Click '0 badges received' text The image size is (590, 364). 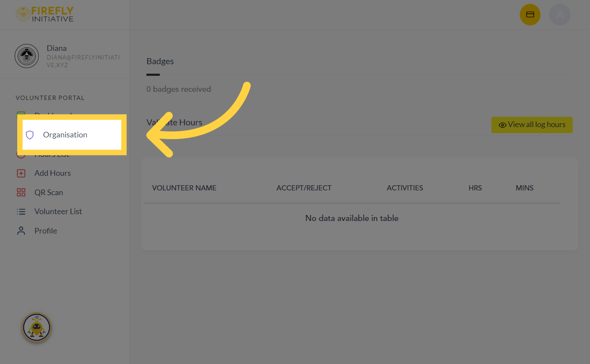click(x=179, y=89)
